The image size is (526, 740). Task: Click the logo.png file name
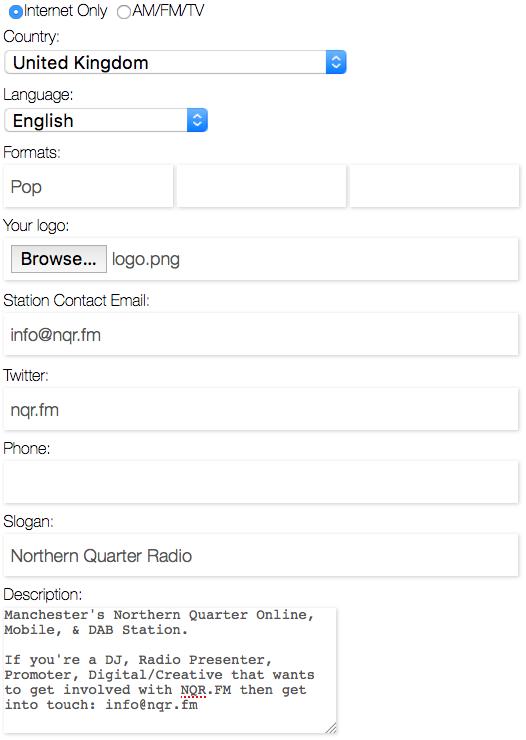coord(146,260)
